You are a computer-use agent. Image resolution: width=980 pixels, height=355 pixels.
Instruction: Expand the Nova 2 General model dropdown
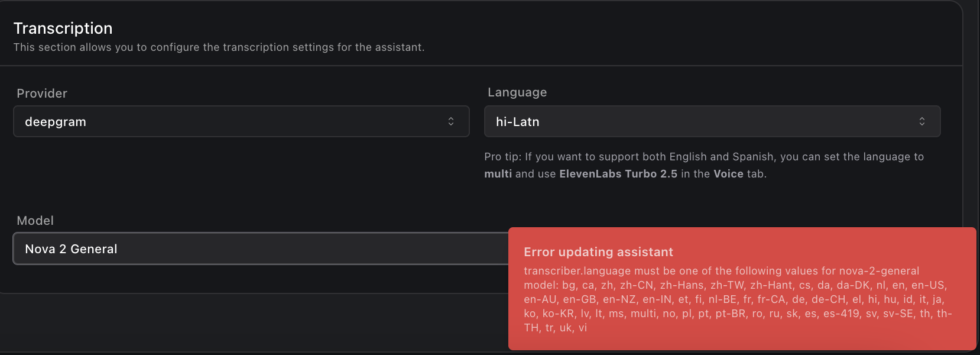pyautogui.click(x=260, y=248)
